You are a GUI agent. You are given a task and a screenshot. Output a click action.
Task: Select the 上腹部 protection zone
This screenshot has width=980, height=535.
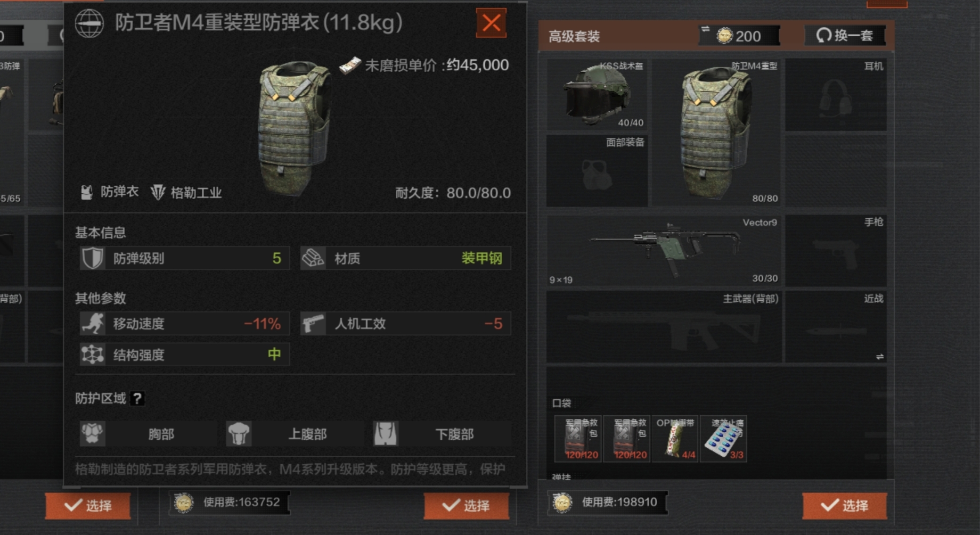294,434
